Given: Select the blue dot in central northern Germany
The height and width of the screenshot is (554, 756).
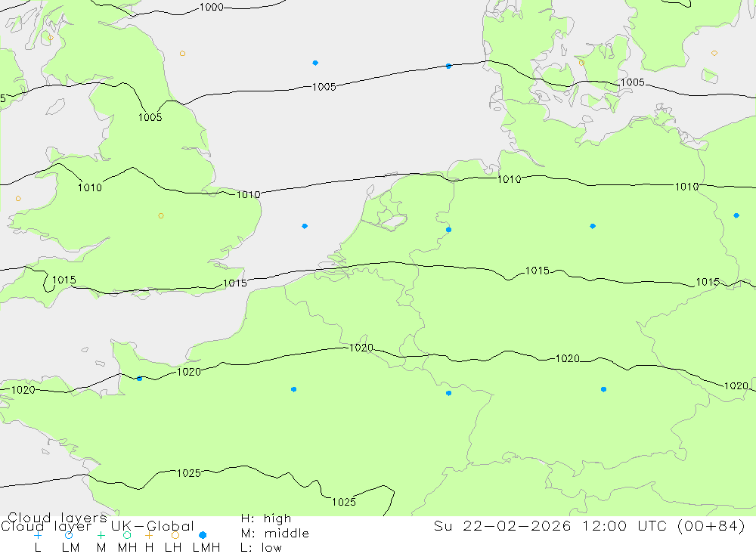Looking at the screenshot, I should (593, 226).
